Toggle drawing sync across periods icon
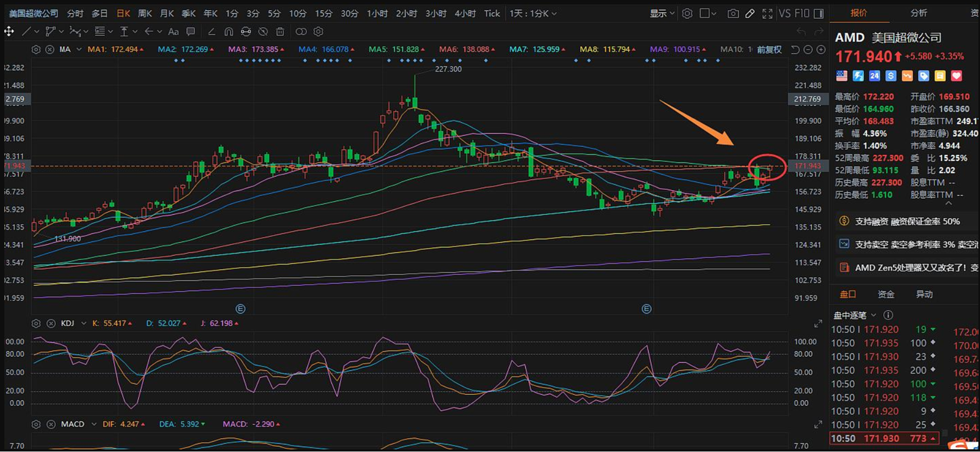The height and width of the screenshot is (452, 980). tap(246, 31)
